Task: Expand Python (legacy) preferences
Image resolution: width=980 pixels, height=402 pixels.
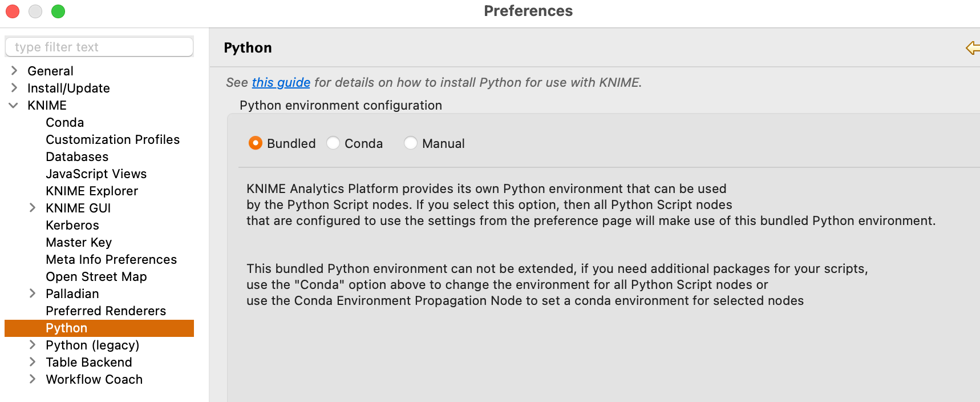Action: click(33, 345)
